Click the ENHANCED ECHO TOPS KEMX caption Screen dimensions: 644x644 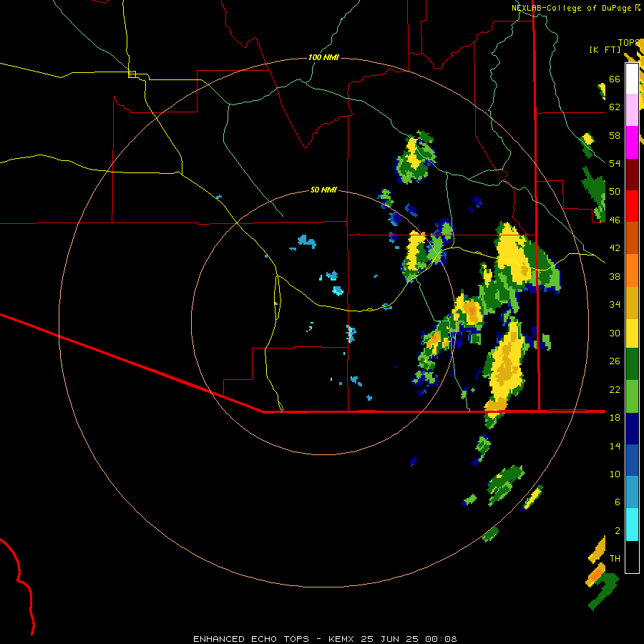[325, 639]
